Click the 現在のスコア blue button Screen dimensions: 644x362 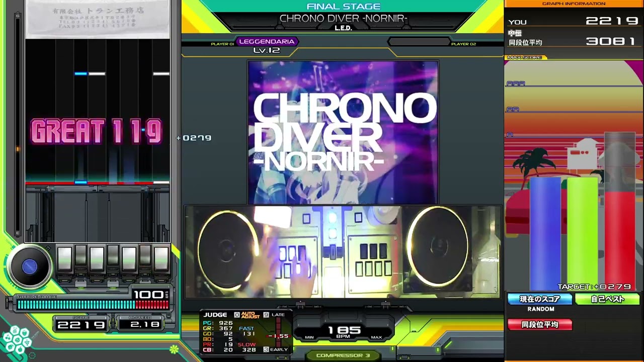(540, 299)
